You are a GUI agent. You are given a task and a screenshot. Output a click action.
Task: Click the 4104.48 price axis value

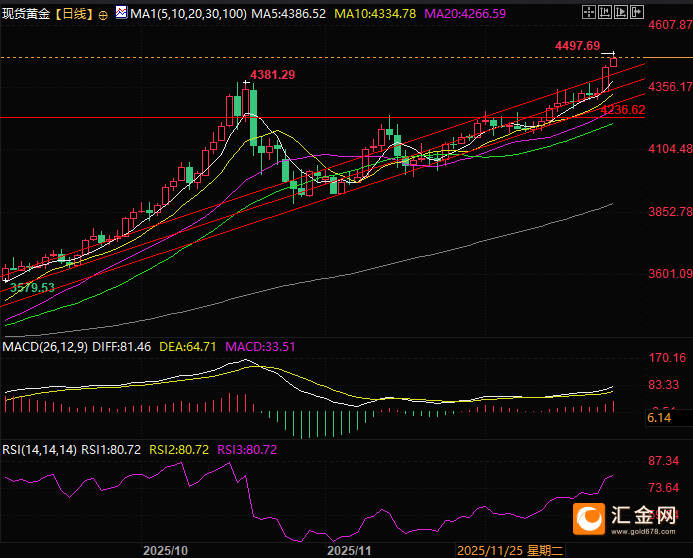(x=670, y=149)
